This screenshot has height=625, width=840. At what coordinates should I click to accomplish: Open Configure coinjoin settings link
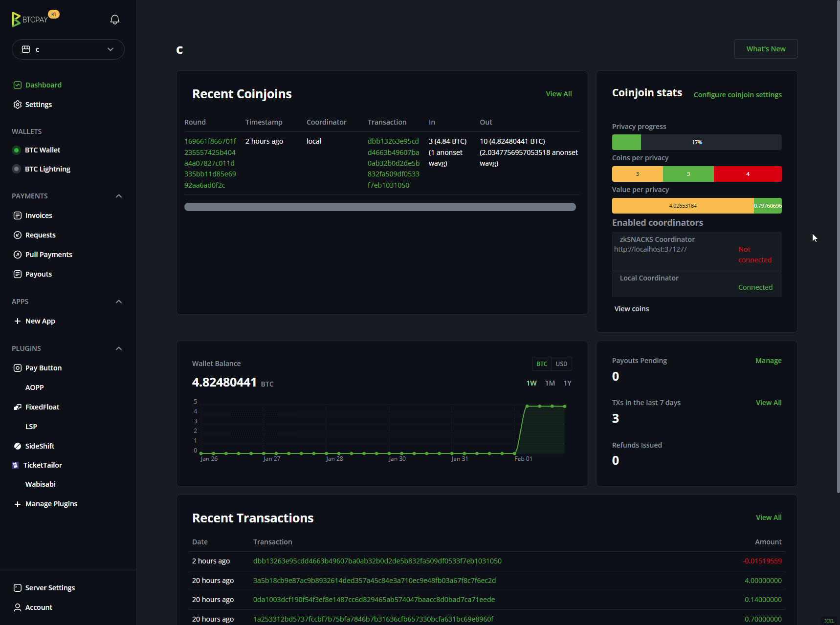737,95
